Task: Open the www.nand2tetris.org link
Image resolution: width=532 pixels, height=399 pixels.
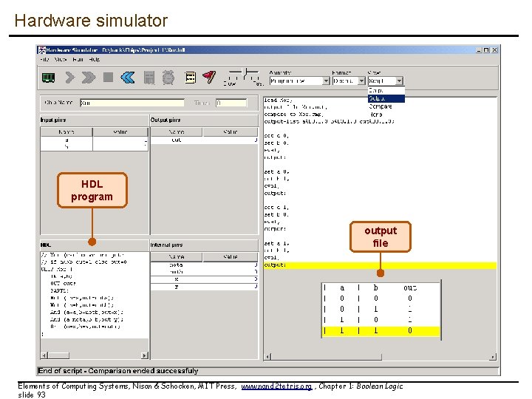Action: tap(276, 386)
